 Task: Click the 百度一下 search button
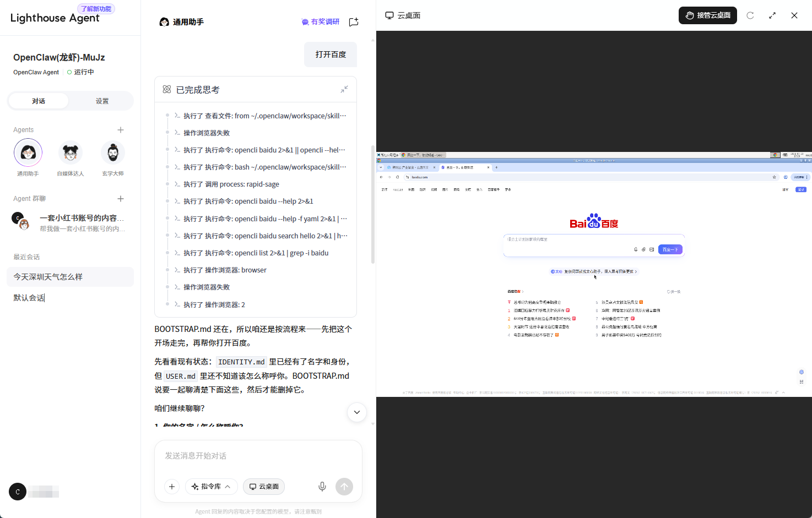coord(670,249)
